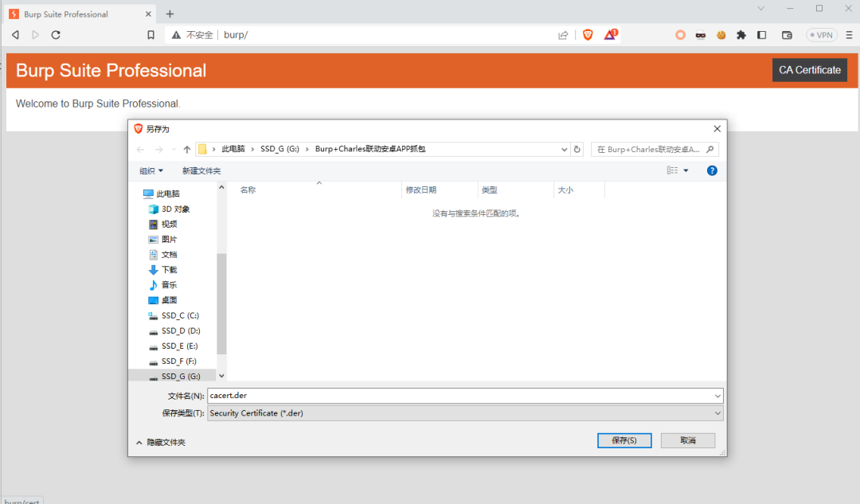Open the dialog help icon

click(712, 170)
